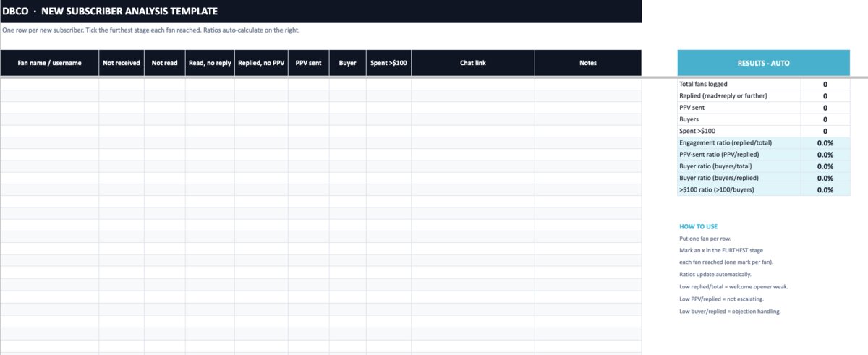The height and width of the screenshot is (355, 868).
Task: Click the Spent >$100 column header
Action: 388,63
